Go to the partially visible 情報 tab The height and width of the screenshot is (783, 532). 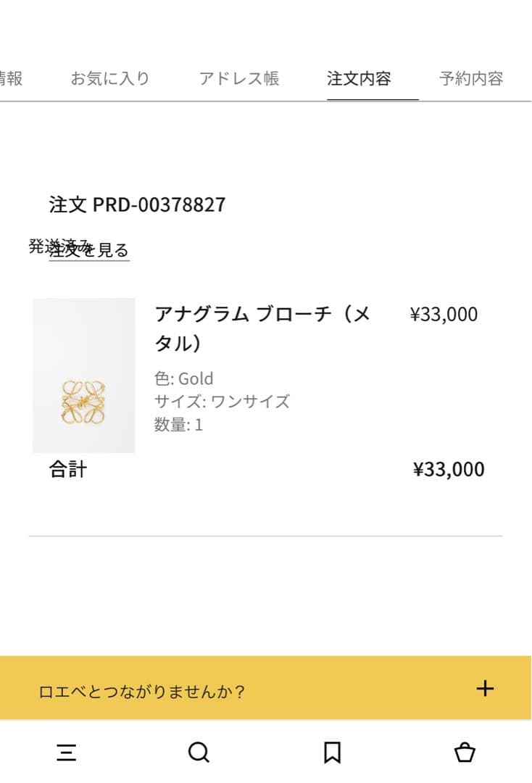pyautogui.click(x=11, y=78)
